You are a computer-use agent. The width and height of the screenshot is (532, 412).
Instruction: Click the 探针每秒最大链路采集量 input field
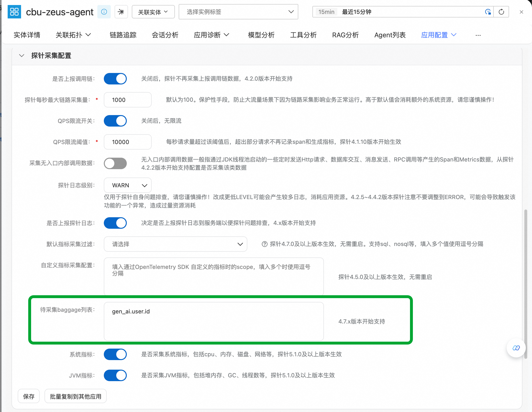pos(128,100)
